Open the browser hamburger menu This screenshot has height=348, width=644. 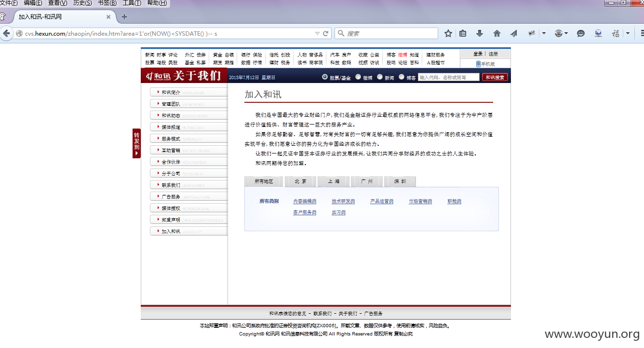[x=641, y=33]
